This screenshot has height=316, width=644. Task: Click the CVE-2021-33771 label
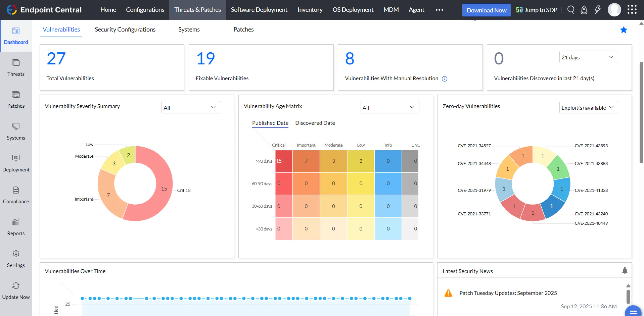474,214
